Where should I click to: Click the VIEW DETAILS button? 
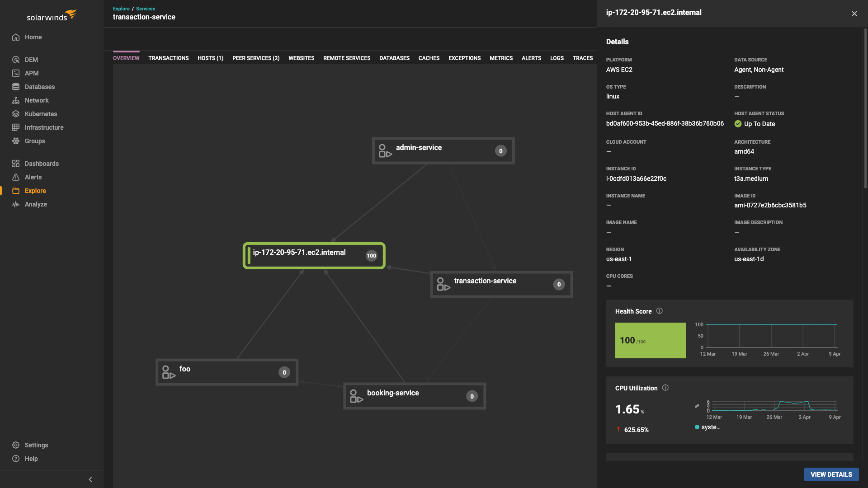[x=831, y=474]
